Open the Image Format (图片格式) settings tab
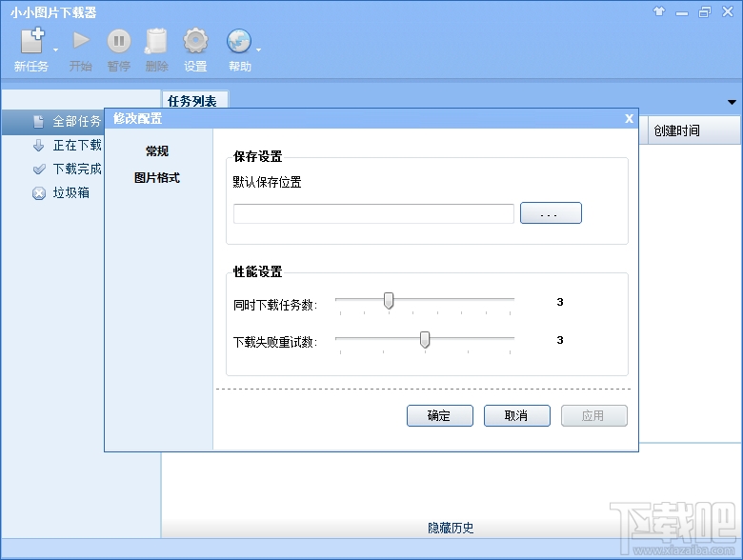Screen dimensions: 743x560 [x=157, y=178]
